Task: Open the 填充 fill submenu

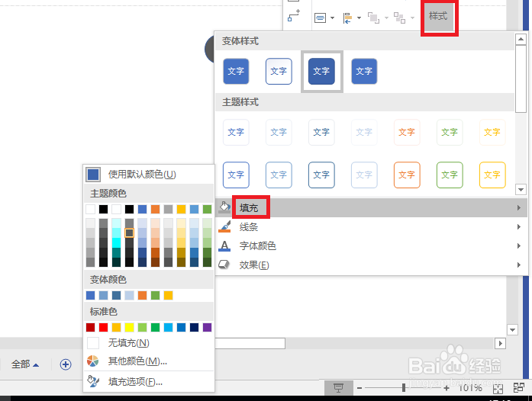Action: click(x=371, y=207)
